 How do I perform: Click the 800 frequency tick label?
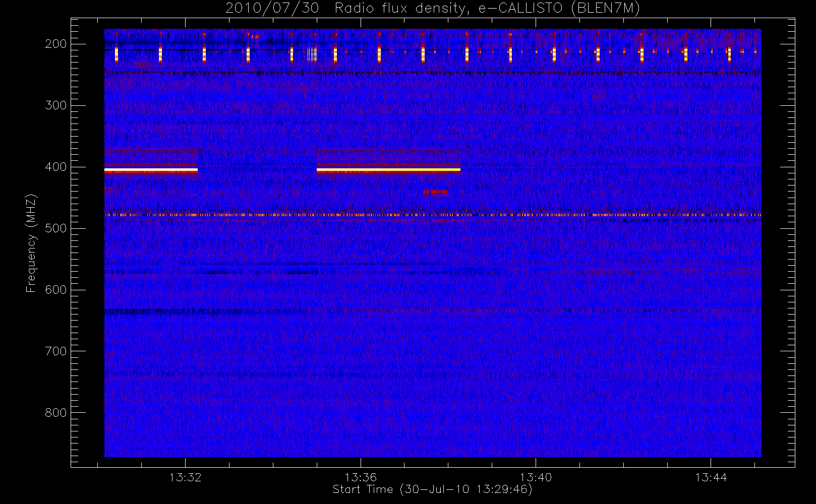click(x=56, y=413)
